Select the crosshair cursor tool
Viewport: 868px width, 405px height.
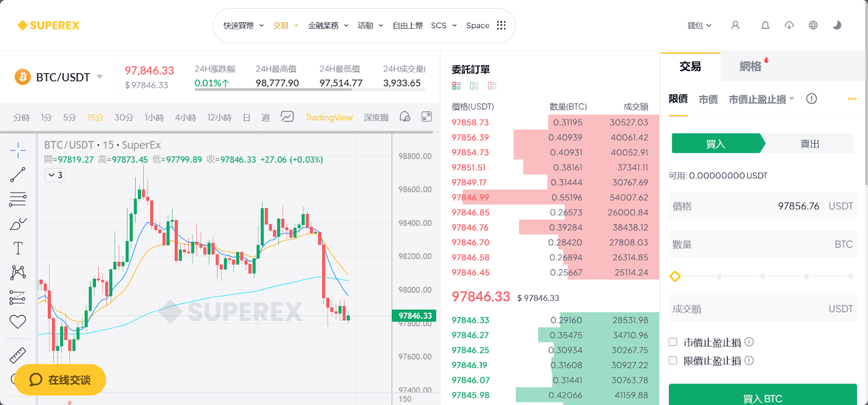[18, 150]
